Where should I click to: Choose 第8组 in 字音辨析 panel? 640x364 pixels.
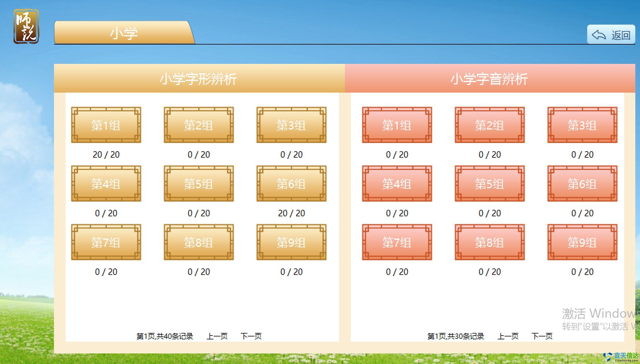coord(490,242)
